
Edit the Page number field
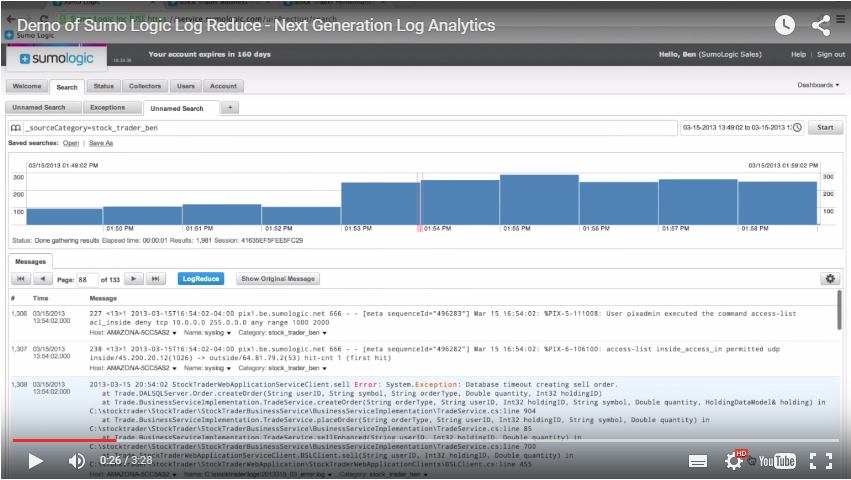pos(87,280)
